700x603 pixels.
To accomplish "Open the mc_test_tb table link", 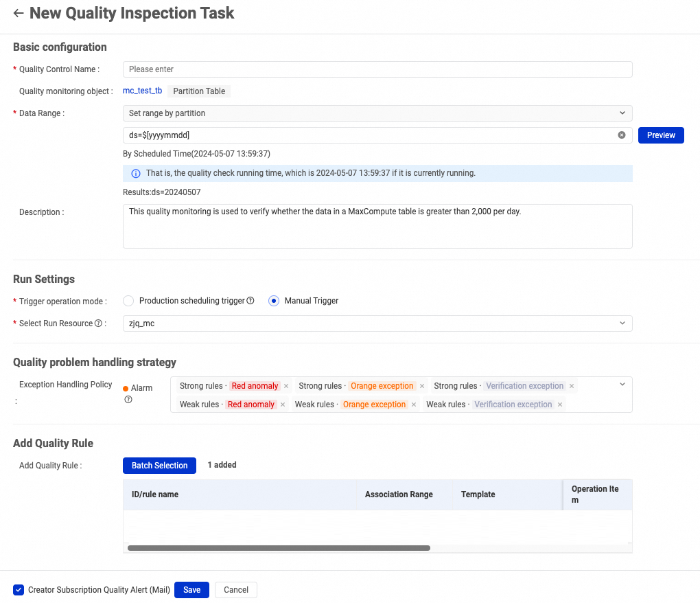I will pos(142,91).
